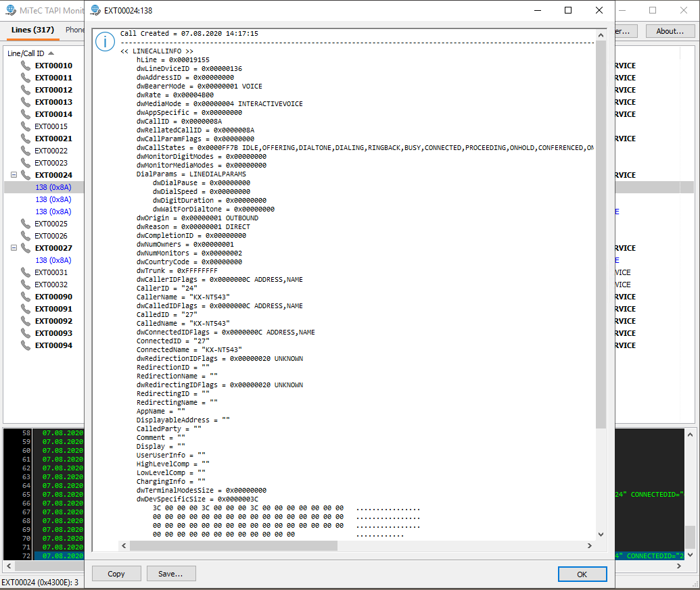Click the phone icon beside EXT00025
The height and width of the screenshot is (590, 700).
(x=26, y=224)
